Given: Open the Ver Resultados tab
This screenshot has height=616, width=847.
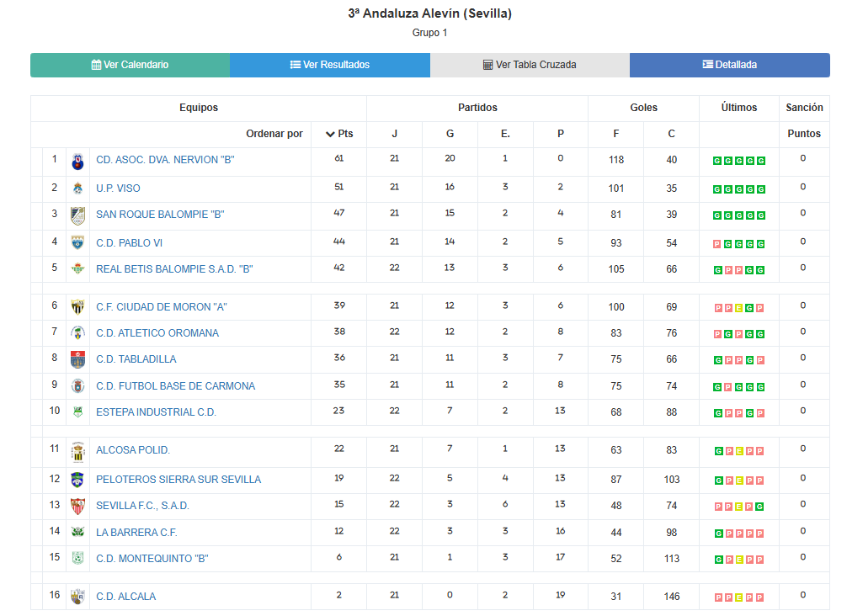Looking at the screenshot, I should (x=330, y=65).
